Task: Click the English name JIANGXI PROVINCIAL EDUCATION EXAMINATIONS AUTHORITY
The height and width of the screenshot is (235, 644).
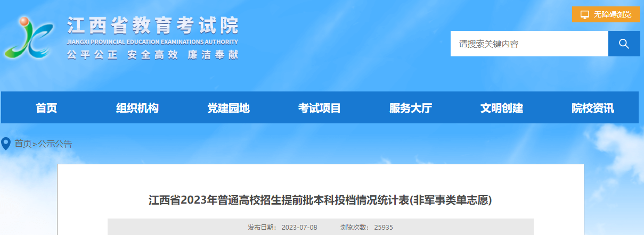Action: [153, 41]
